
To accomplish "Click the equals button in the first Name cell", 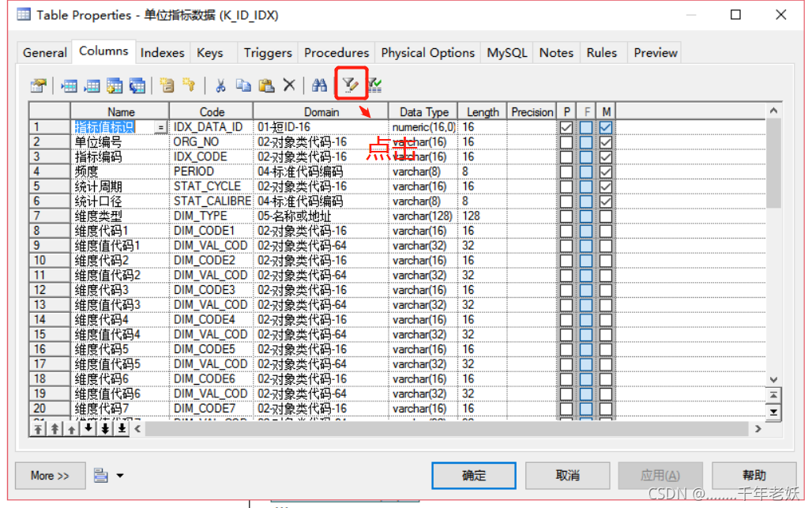I will click(160, 127).
